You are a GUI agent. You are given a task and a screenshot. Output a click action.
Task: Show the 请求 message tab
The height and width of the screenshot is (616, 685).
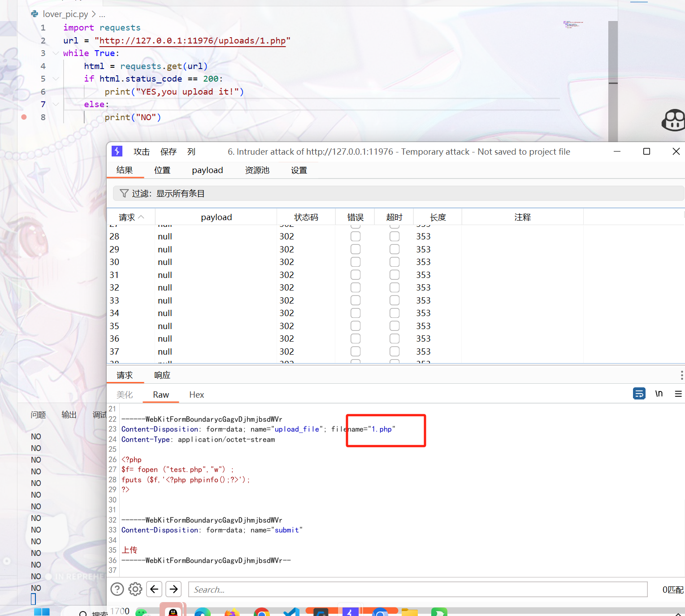[125, 375]
